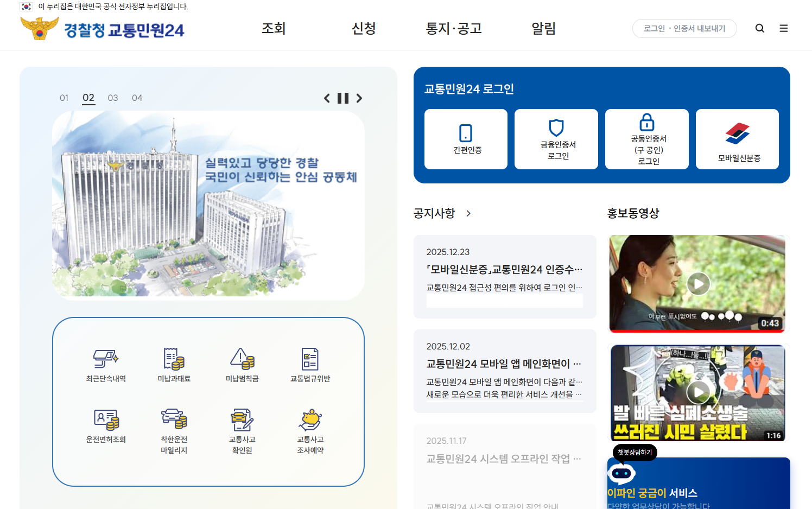Open the 운전면허조회 icon
Image resolution: width=812 pixels, height=509 pixels.
[x=106, y=426]
